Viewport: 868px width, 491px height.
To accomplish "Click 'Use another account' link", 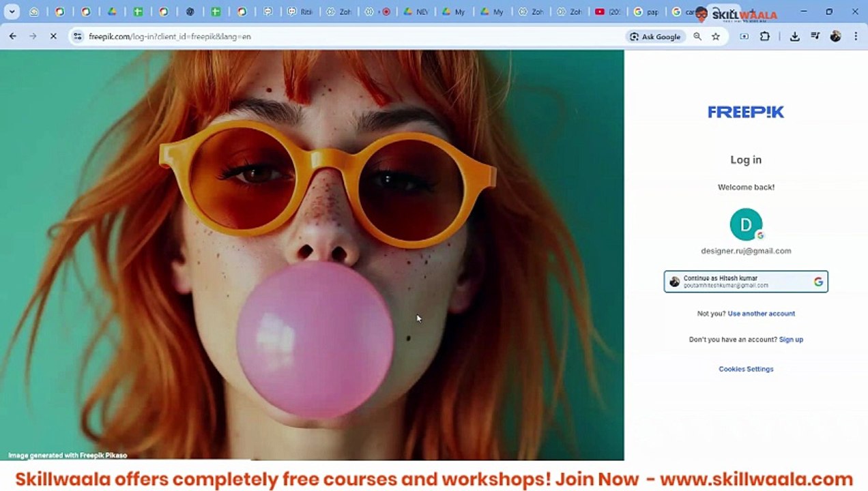I will point(761,314).
